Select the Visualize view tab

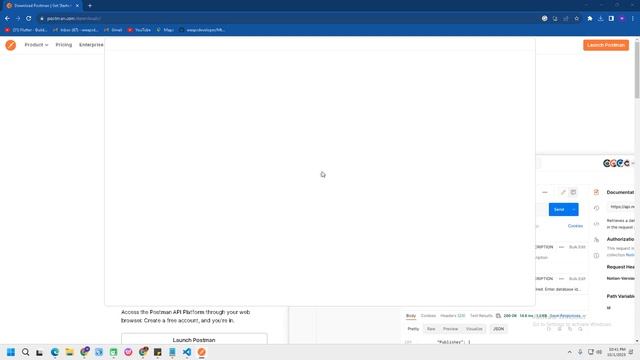point(474,329)
